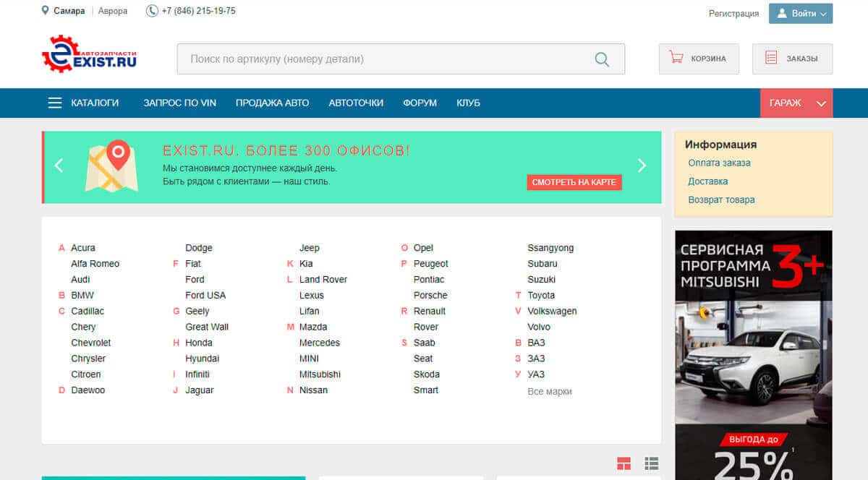Select the Volkswagen brand link

click(x=552, y=311)
